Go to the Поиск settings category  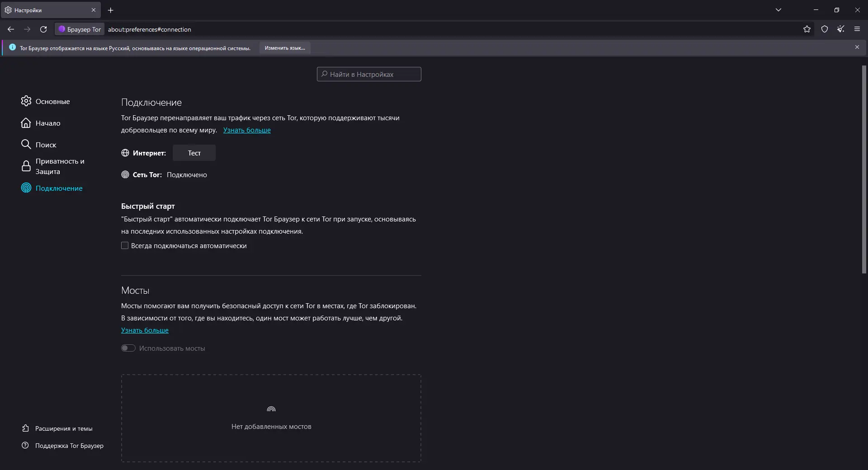point(46,145)
